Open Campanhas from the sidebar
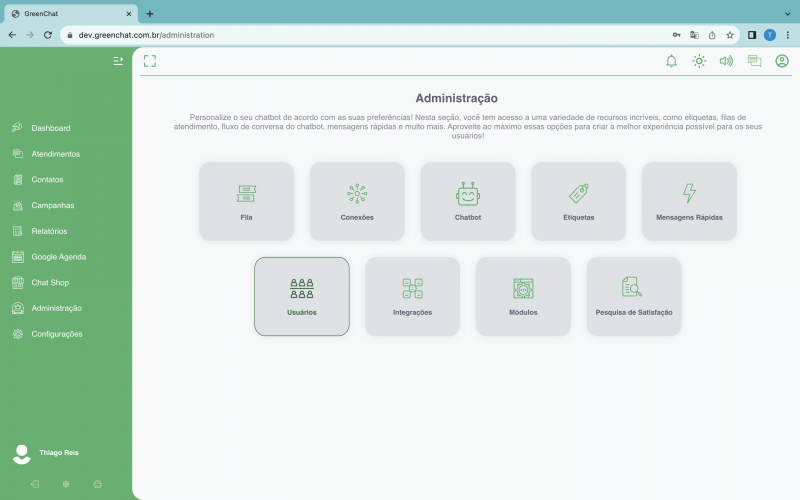This screenshot has height=500, width=800. point(52,205)
